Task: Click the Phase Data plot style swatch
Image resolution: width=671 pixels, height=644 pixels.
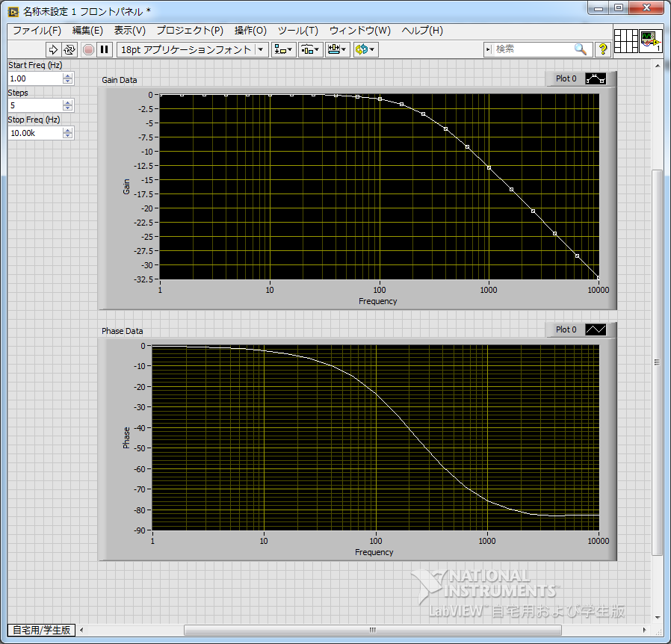Action: click(596, 329)
